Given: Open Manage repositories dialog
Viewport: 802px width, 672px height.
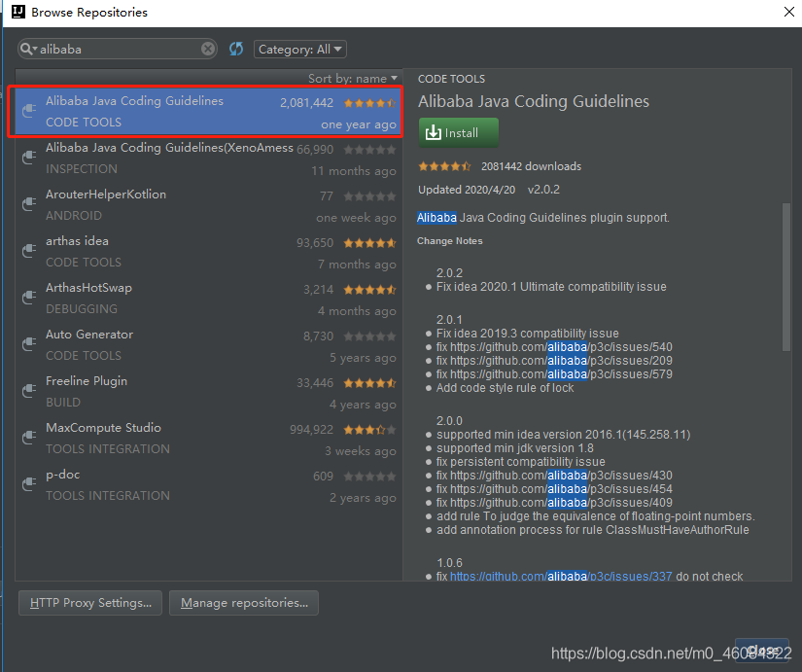Looking at the screenshot, I should click(244, 603).
